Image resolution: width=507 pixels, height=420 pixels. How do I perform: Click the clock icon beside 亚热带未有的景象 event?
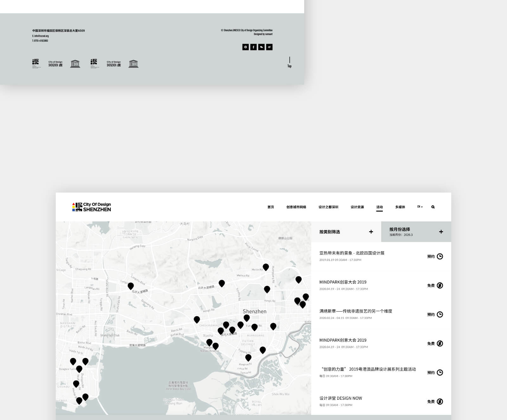tap(440, 257)
